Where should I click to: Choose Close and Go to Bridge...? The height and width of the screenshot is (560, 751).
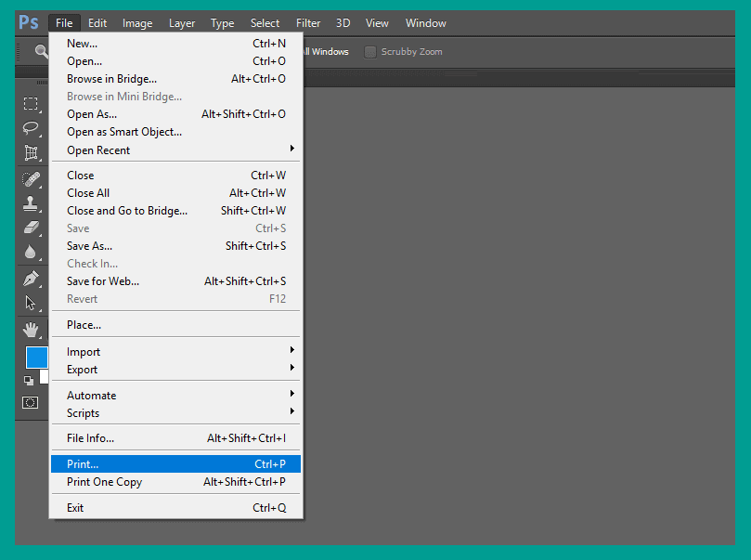(x=175, y=211)
